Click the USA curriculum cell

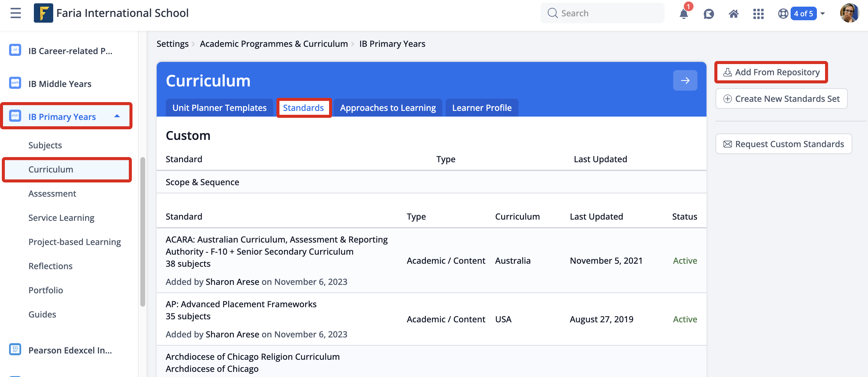click(x=503, y=319)
